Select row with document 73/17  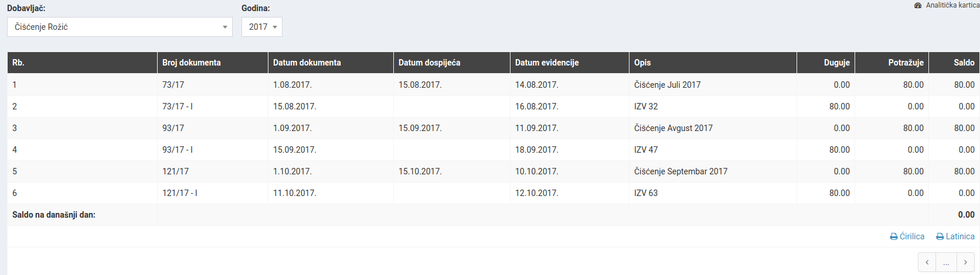[x=494, y=85]
